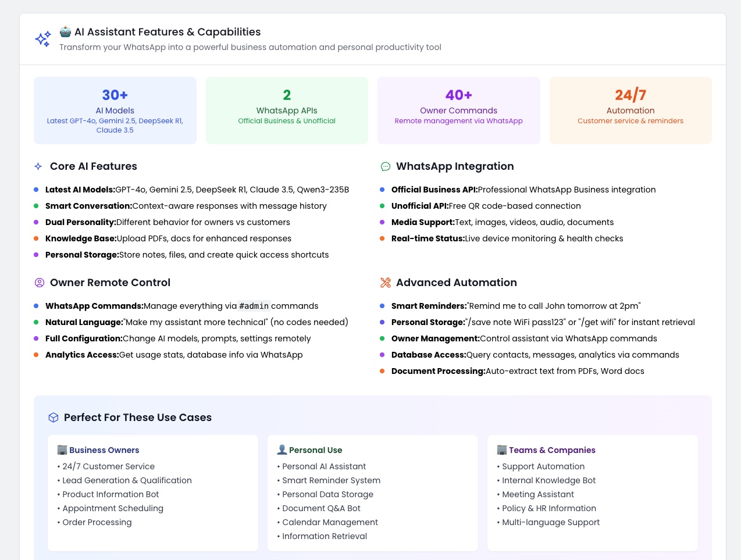Click the Personal Use use case panel
This screenshot has height=560, width=741.
372,493
